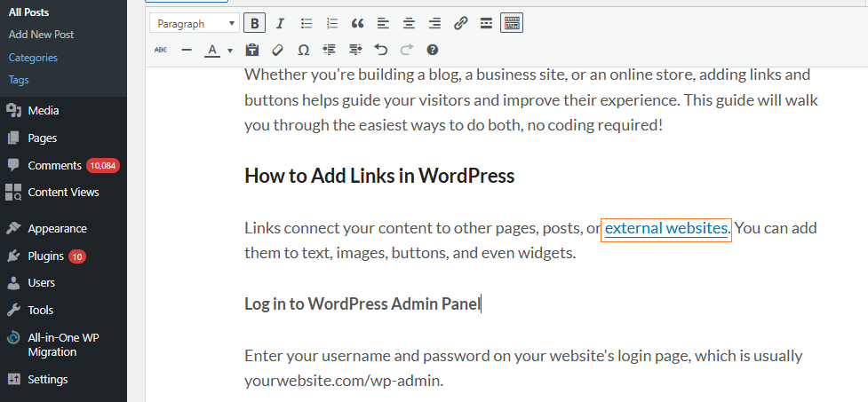Insert a horizontal line
The image size is (868, 402).
coord(187,50)
